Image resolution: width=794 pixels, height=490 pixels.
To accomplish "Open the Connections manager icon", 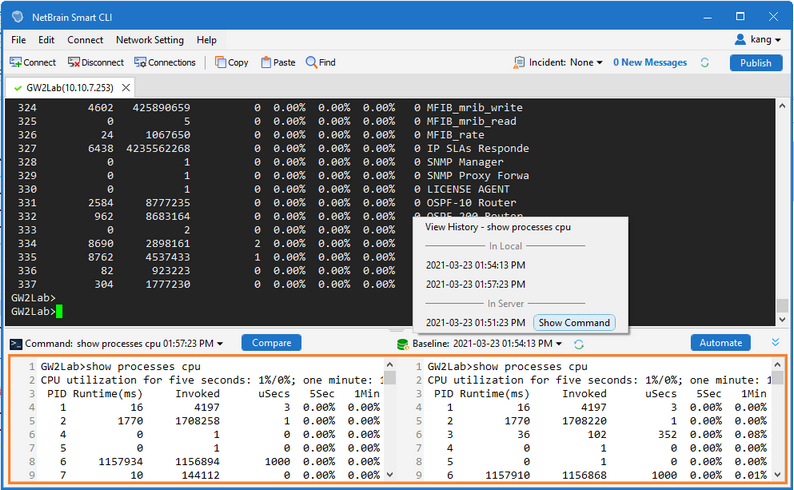I will point(141,62).
